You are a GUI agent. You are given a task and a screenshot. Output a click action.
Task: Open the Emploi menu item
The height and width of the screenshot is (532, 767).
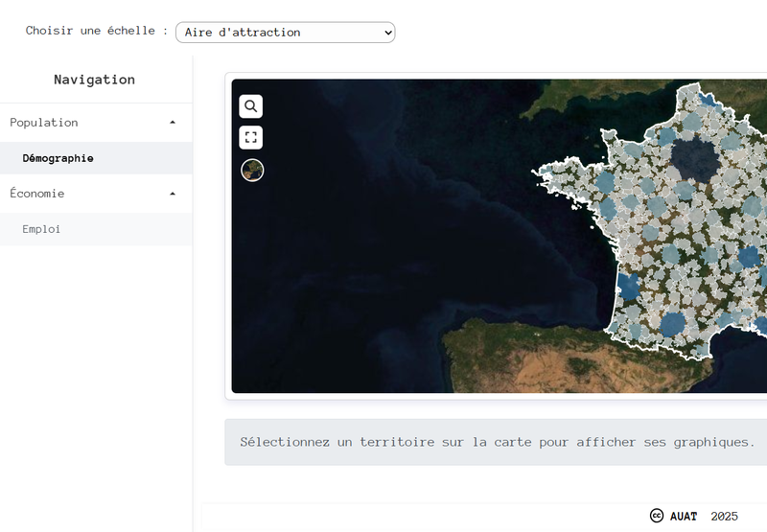[x=42, y=229]
